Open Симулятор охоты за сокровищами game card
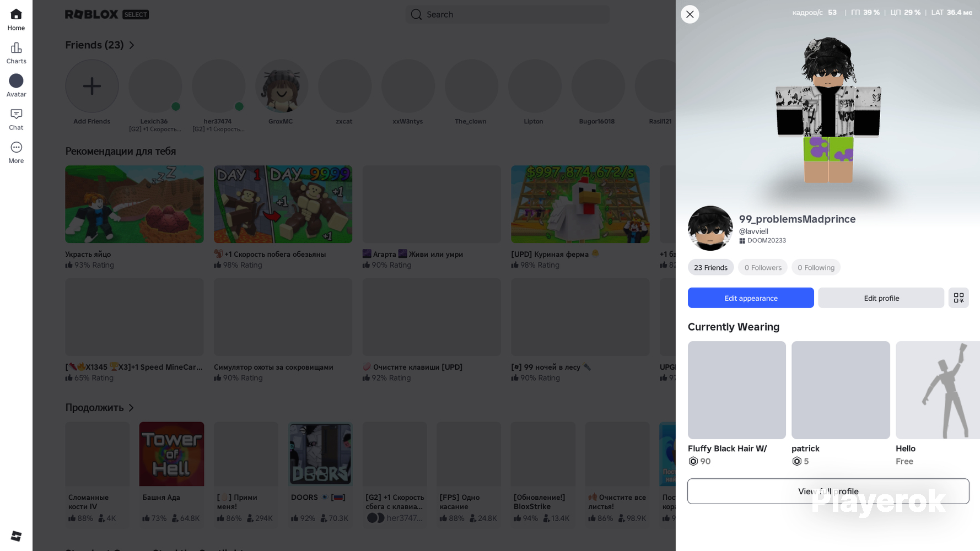Image resolution: width=980 pixels, height=551 pixels. tap(283, 317)
